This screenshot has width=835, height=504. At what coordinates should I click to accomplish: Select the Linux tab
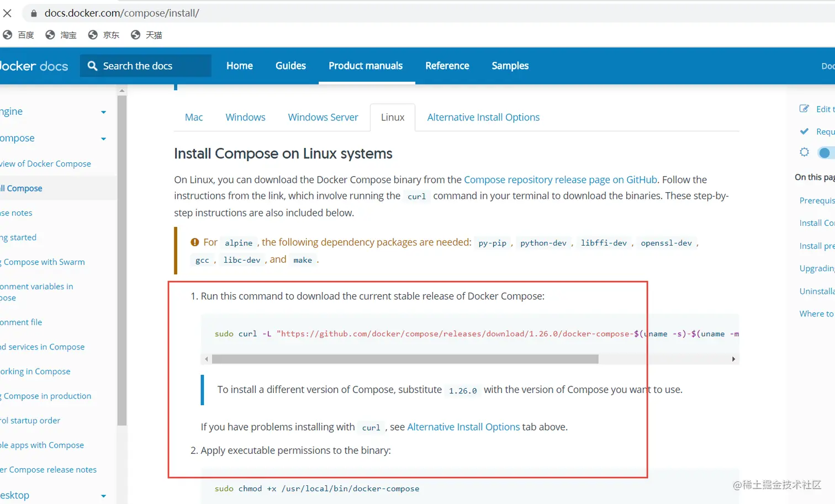tap(393, 117)
